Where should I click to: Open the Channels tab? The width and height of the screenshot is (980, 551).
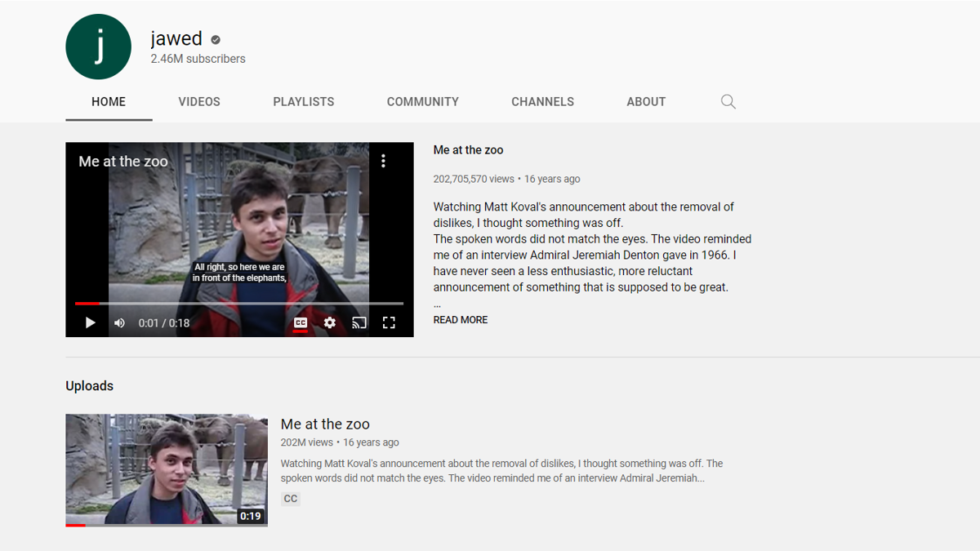[542, 102]
